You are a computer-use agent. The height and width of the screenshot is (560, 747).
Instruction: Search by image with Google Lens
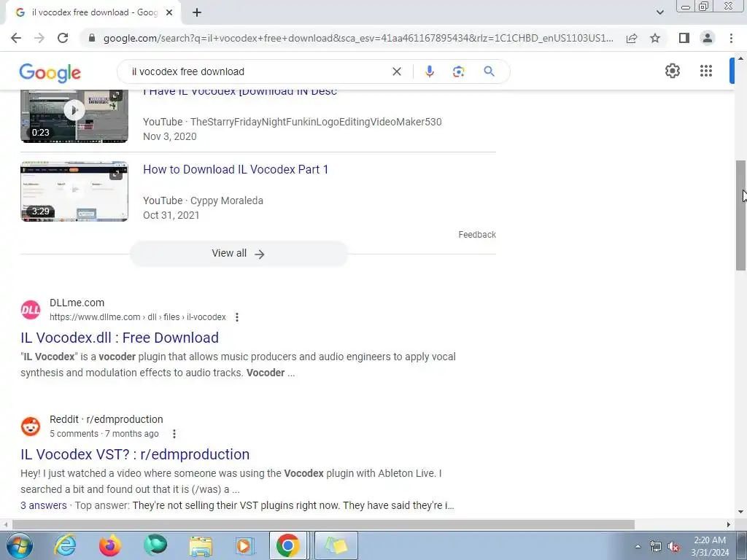point(458,71)
